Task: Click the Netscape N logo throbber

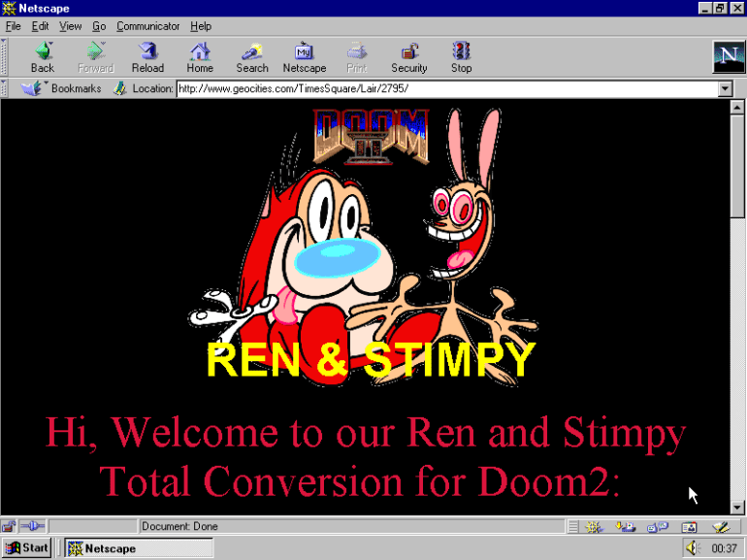Action: 729,56
